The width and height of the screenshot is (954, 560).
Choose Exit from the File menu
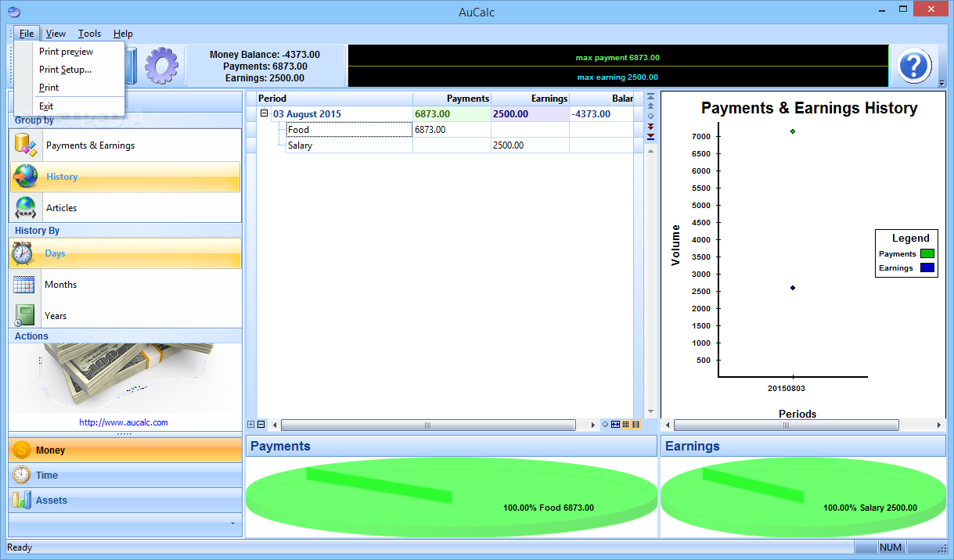click(x=70, y=106)
